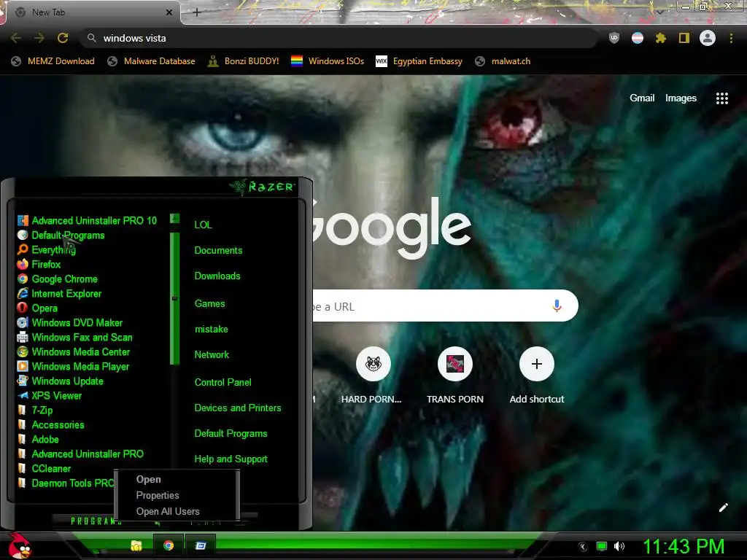Open the Malware Database bookmark
Image resolution: width=747 pixels, height=560 pixels.
152,61
